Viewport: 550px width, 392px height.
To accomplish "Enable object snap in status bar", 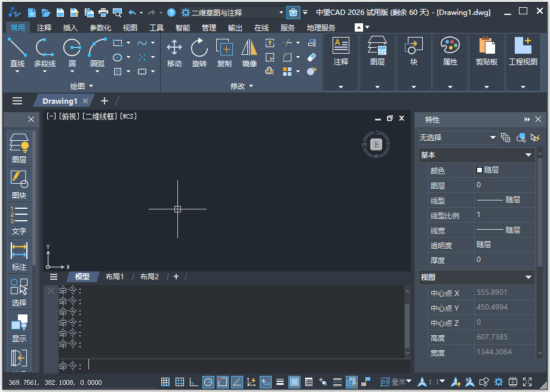I will pyautogui.click(x=223, y=382).
